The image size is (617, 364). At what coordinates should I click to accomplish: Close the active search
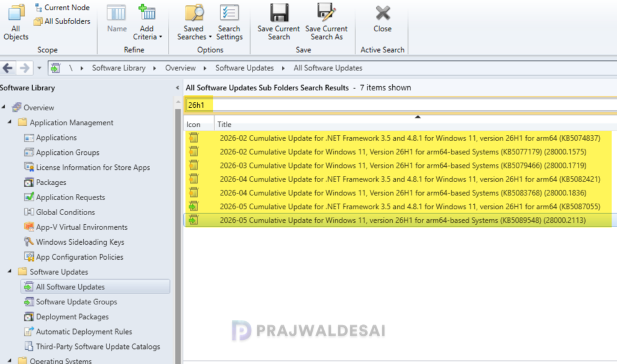tap(383, 19)
